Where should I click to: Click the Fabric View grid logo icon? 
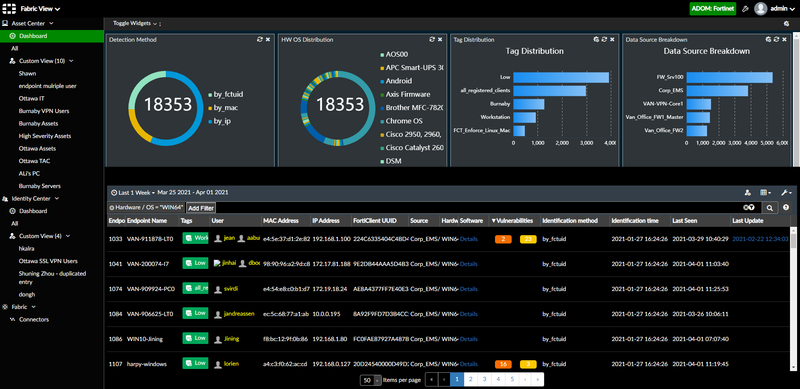tap(10, 9)
